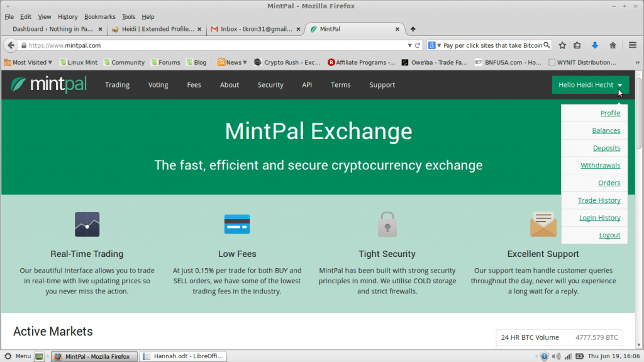Reload page with the refresh icon
This screenshot has width=644, height=362.
[x=418, y=45]
